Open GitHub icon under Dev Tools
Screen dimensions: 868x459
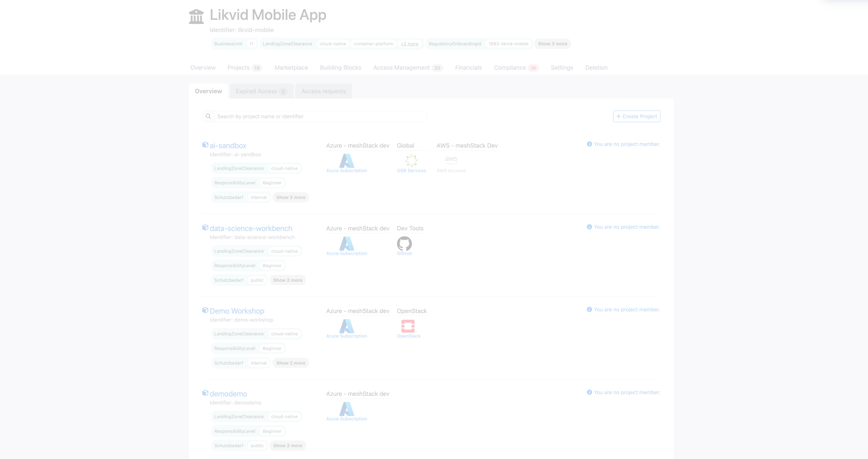pyautogui.click(x=404, y=244)
